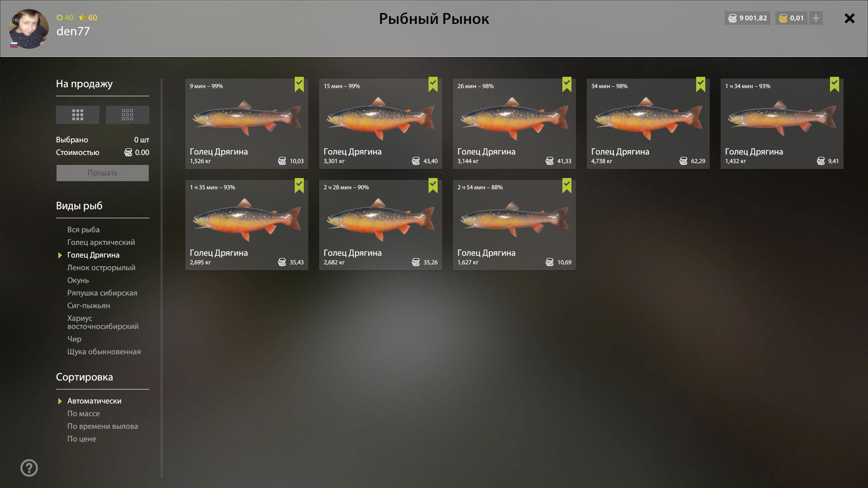Click the silver coins balance 9 001,82
868x488 pixels.
747,18
